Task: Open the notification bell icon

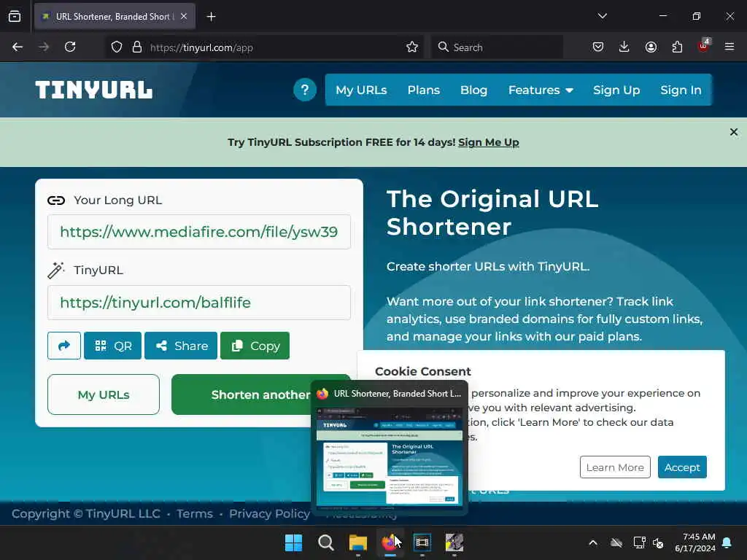Action: pos(727,542)
